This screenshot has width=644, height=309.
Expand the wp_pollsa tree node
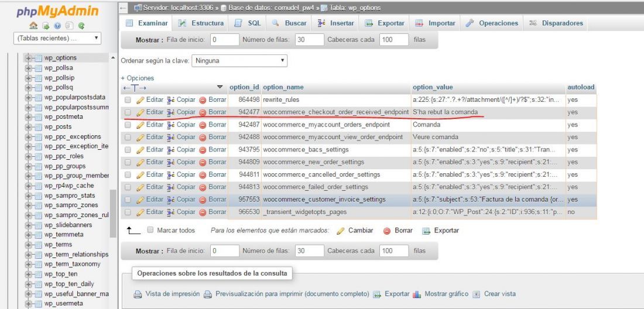click(x=28, y=68)
